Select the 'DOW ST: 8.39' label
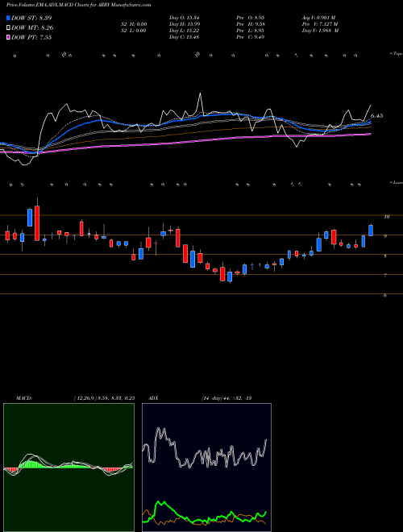Screen dimensions: 403x532 (x=31, y=18)
